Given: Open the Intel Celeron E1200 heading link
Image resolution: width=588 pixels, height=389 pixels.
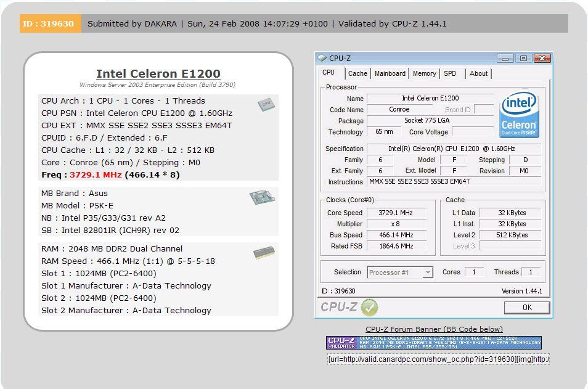Looking at the screenshot, I should (158, 73).
